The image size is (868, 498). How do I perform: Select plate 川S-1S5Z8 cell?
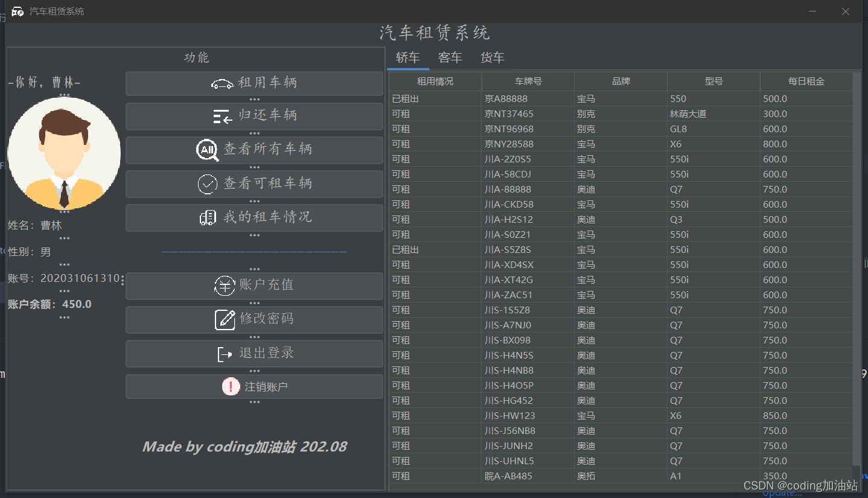[528, 310]
